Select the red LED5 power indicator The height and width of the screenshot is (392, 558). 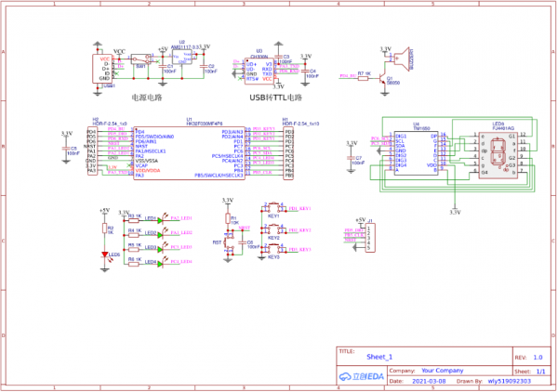coord(104,255)
